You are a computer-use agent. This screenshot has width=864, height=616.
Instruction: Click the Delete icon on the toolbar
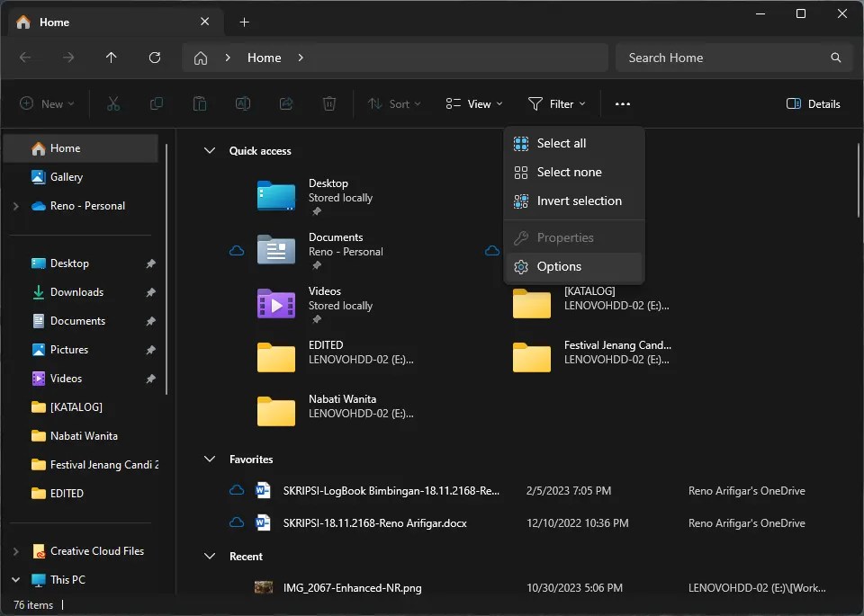[329, 103]
